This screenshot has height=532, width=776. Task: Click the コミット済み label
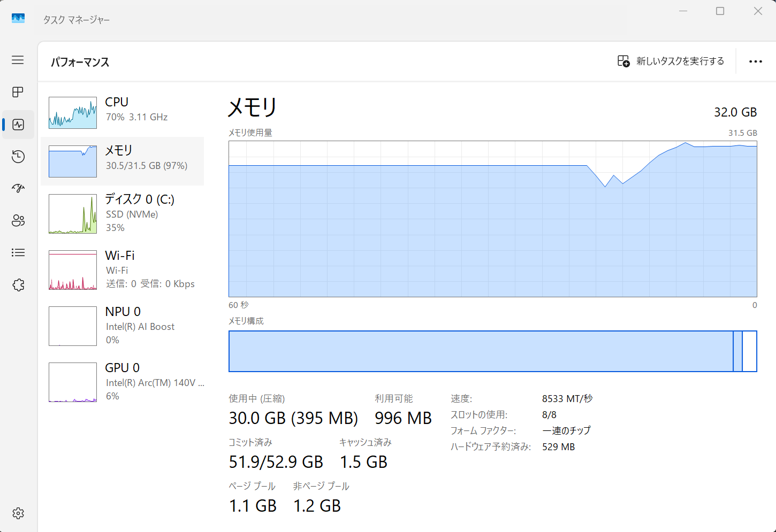250,443
